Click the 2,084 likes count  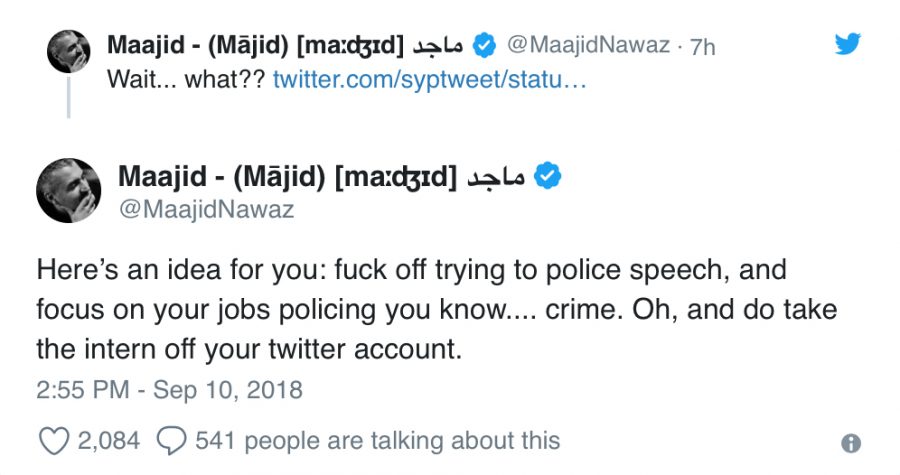(109, 440)
